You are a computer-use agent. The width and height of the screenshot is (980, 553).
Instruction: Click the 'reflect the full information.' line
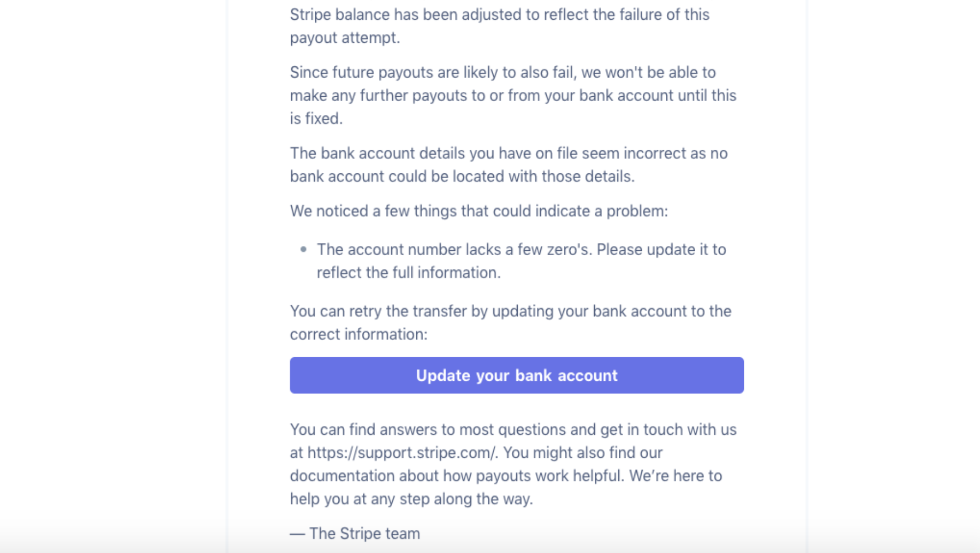coord(409,273)
